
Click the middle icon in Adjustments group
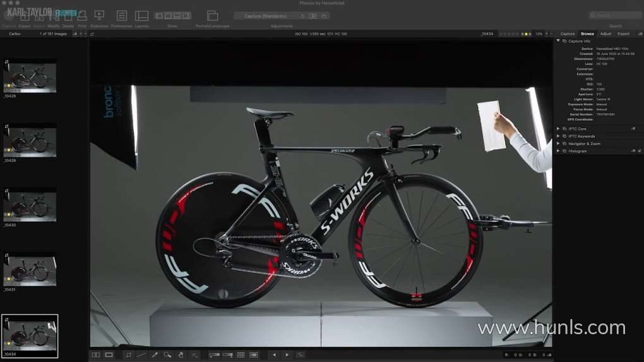[313, 16]
